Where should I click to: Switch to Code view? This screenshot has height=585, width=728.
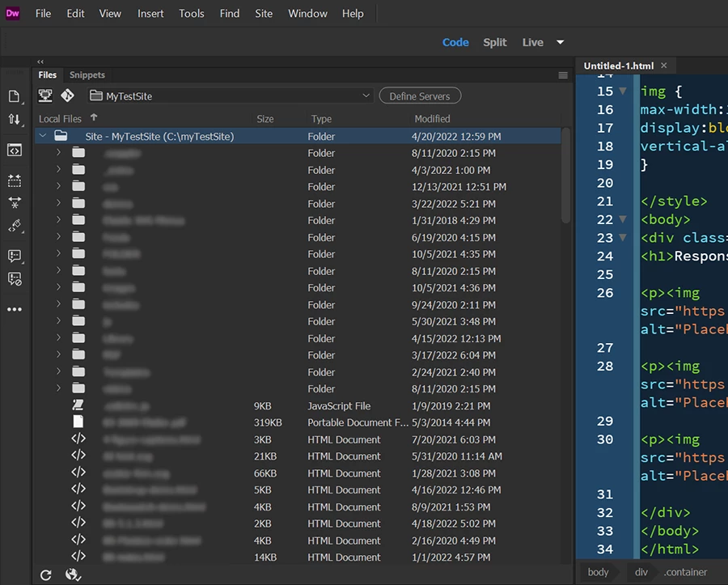[x=455, y=42]
